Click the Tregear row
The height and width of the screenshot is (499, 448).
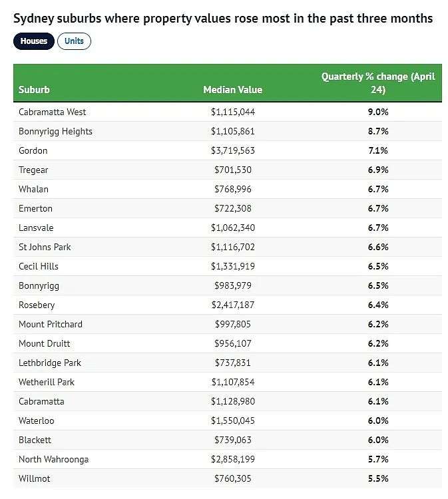pyautogui.click(x=228, y=170)
